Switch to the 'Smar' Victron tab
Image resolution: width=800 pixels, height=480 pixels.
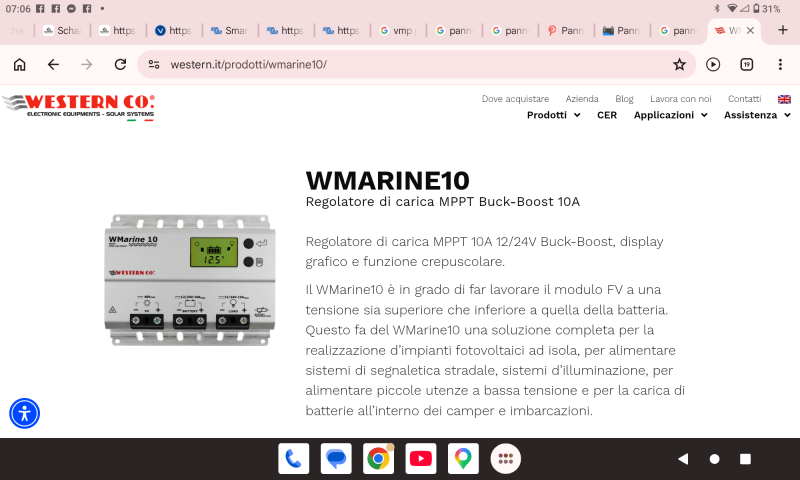(230, 31)
